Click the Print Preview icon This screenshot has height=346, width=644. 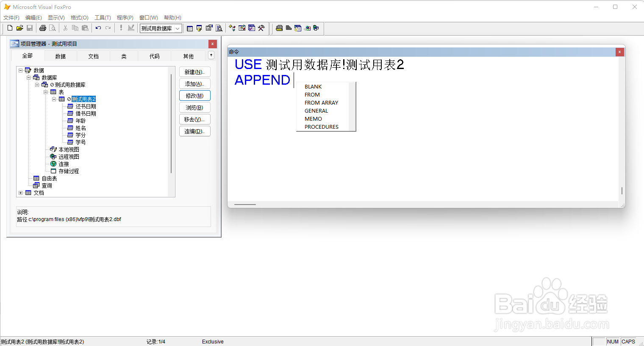pos(53,28)
